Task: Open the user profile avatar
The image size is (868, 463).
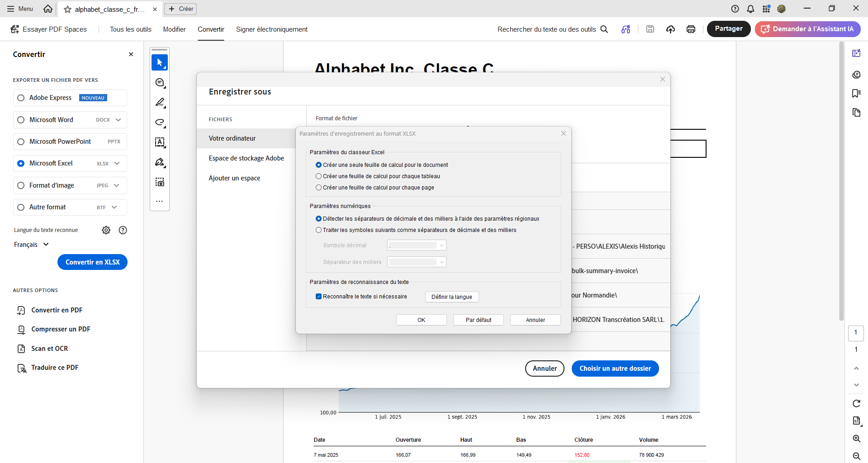Action: coord(781,9)
